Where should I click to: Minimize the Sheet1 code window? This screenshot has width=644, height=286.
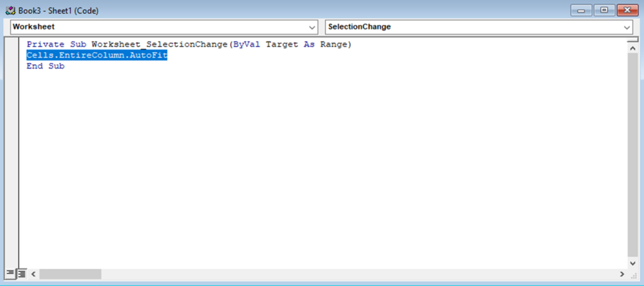(580, 10)
